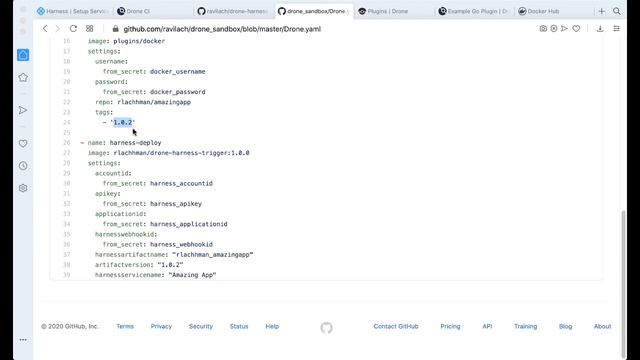Open the Pricing footer link

point(450,327)
